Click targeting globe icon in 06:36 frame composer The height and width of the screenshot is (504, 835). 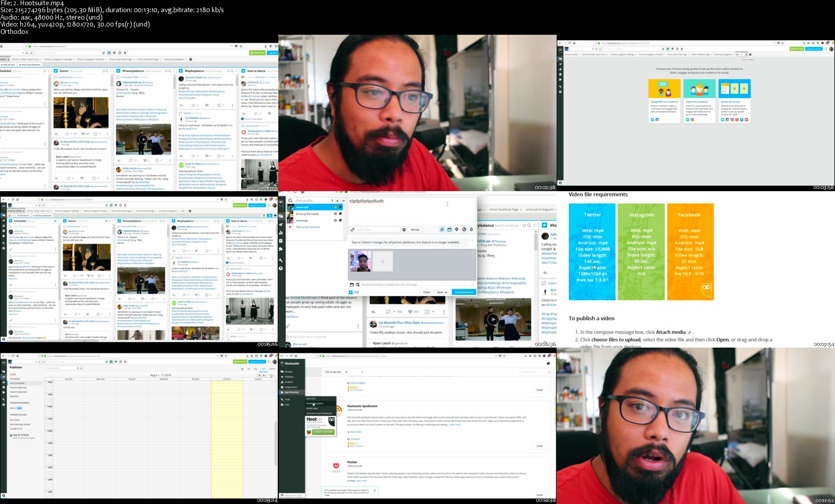pyautogui.click(x=464, y=229)
